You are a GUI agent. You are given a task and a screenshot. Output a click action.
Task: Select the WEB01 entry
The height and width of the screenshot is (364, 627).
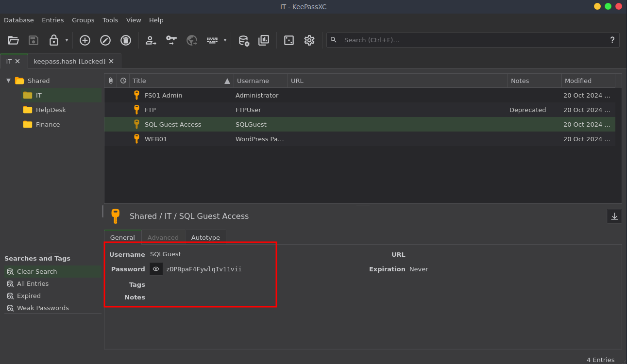coord(360,139)
